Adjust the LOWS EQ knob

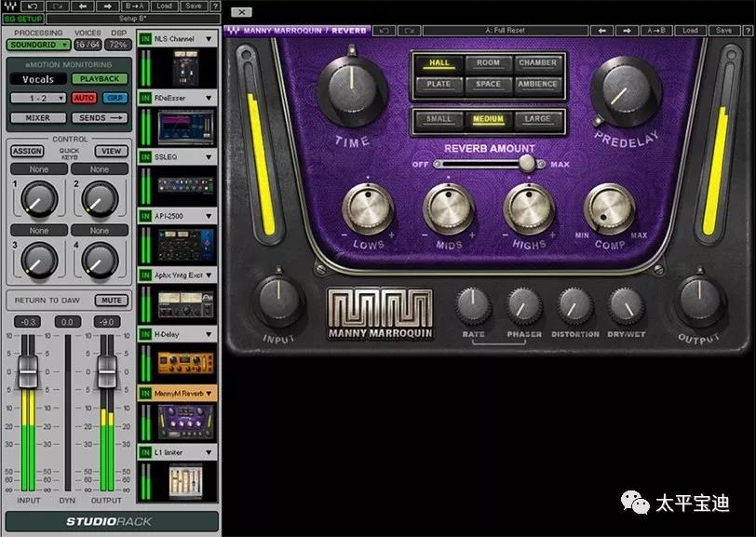(368, 209)
